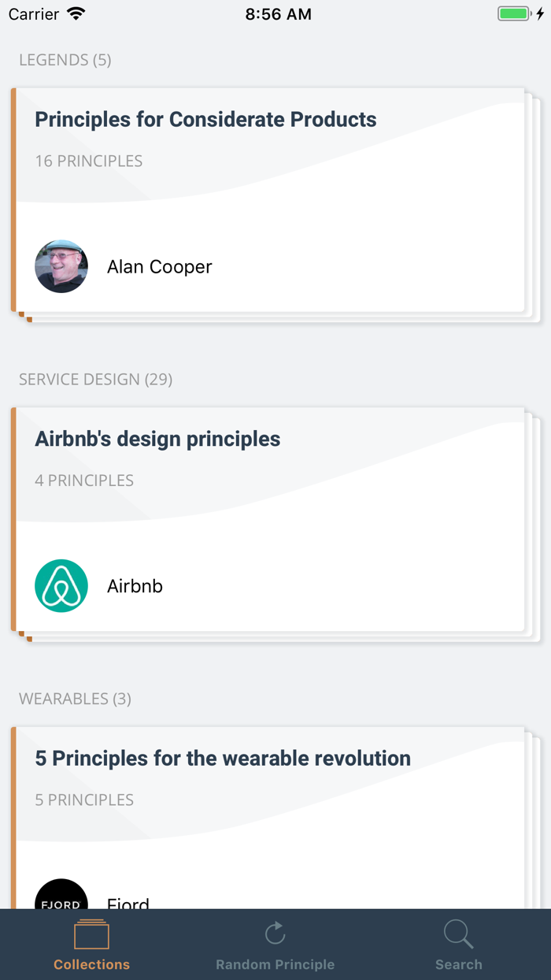This screenshot has width=551, height=980.
Task: Tap the 4 PRINCIPLES label
Action: pos(84,481)
